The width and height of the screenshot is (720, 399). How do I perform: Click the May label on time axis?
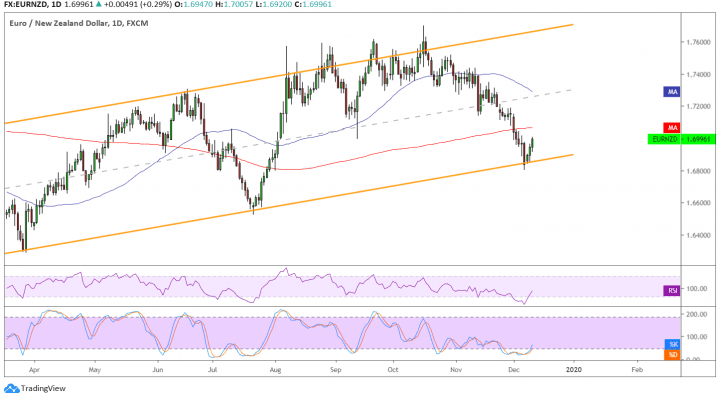(x=95, y=370)
